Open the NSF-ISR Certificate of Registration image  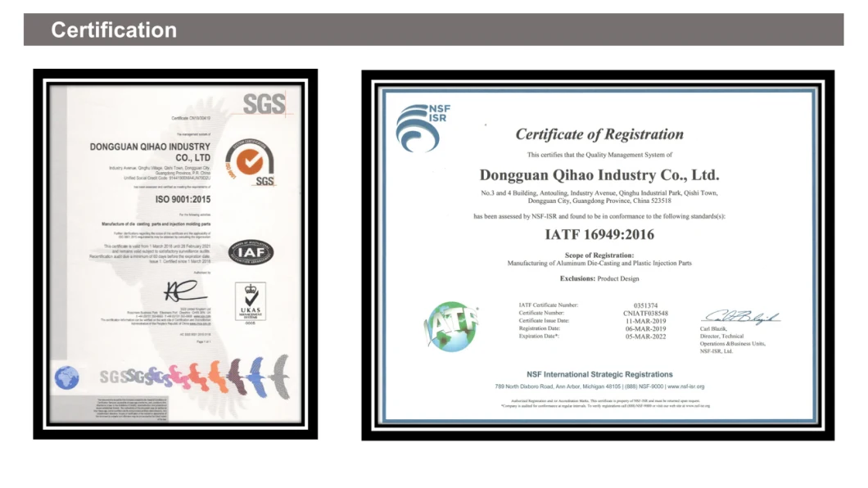pos(598,255)
